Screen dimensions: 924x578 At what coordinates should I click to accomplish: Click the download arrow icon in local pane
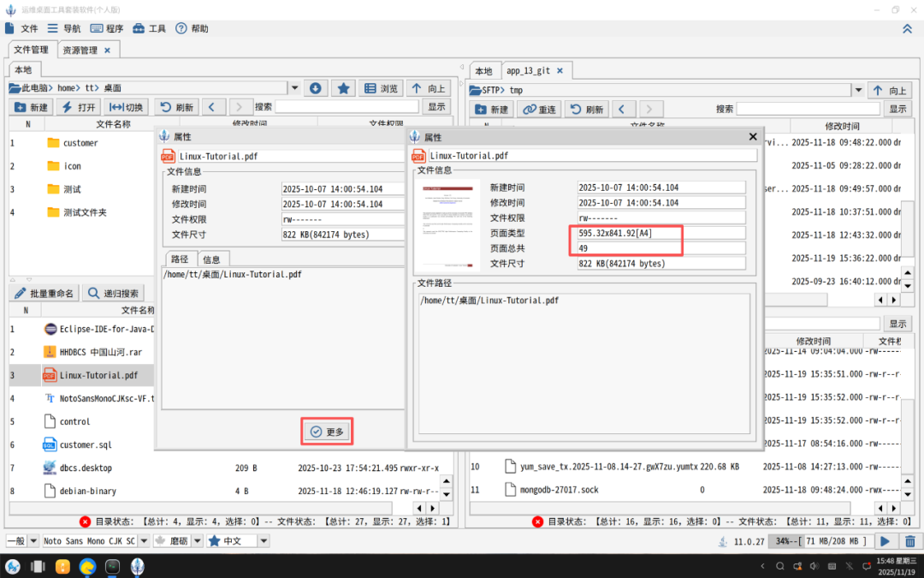coord(315,88)
